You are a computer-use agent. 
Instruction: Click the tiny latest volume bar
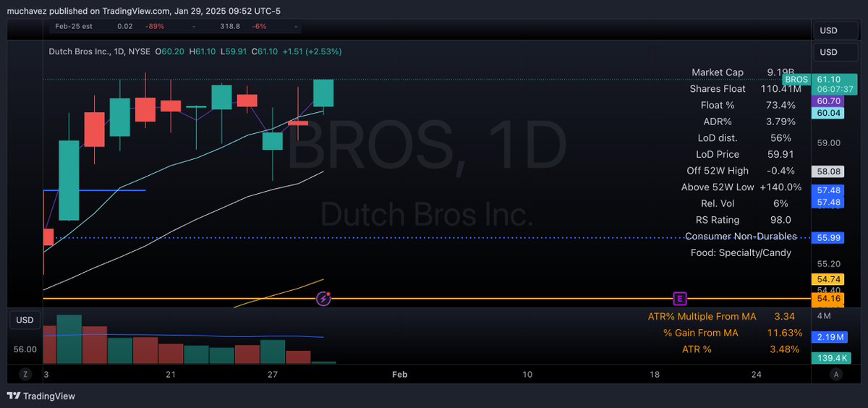(x=323, y=362)
